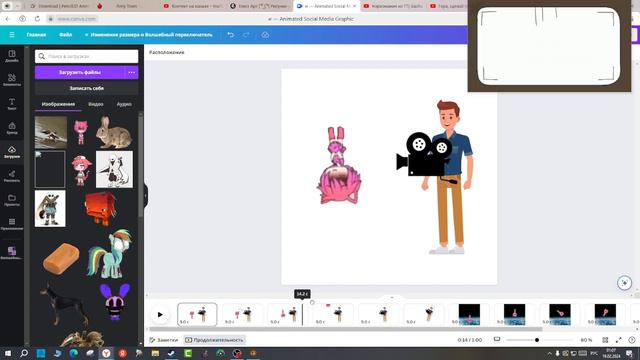Screen dimensions: 640x360
Task: Open the Рисовать drawing panel
Action: pyautogui.click(x=12, y=176)
